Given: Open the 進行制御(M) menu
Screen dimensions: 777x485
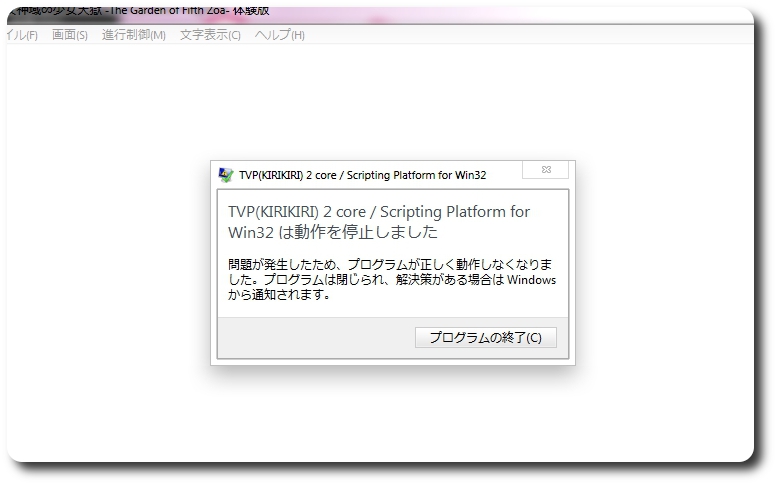Looking at the screenshot, I should click(x=134, y=35).
